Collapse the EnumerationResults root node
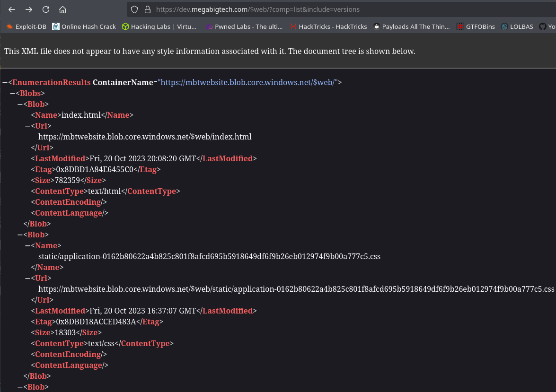This screenshot has height=392, width=556. click(6, 82)
